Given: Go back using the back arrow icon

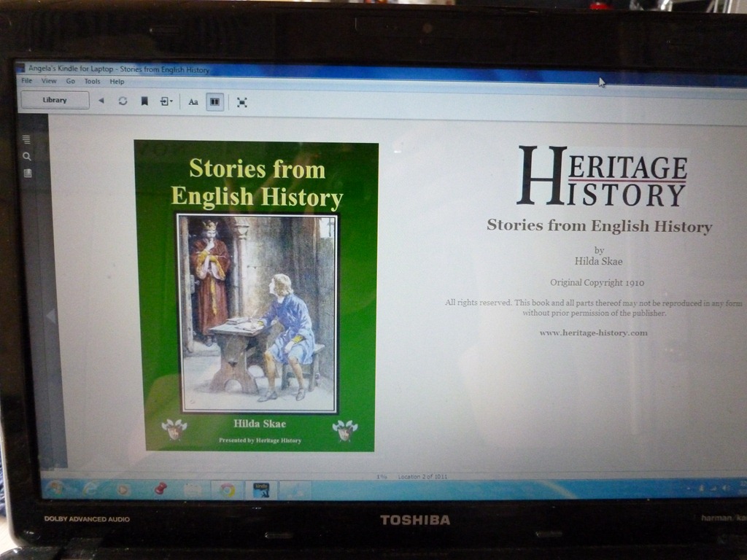Looking at the screenshot, I should [x=101, y=101].
